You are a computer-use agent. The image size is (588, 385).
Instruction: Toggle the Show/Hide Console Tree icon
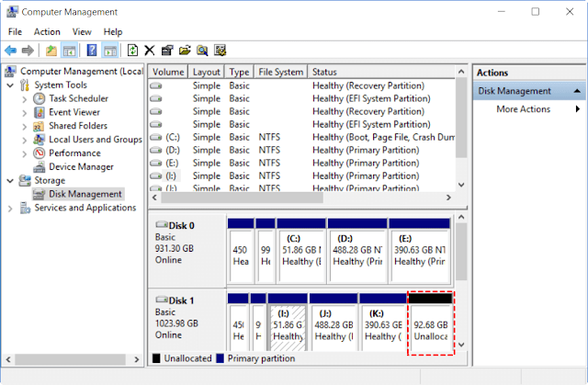[70, 51]
